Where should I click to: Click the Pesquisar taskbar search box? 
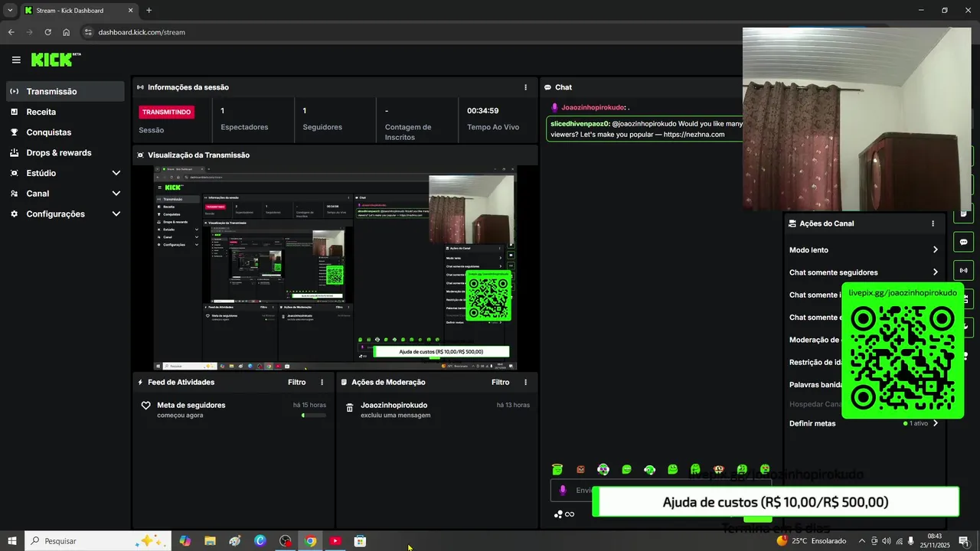click(97, 541)
